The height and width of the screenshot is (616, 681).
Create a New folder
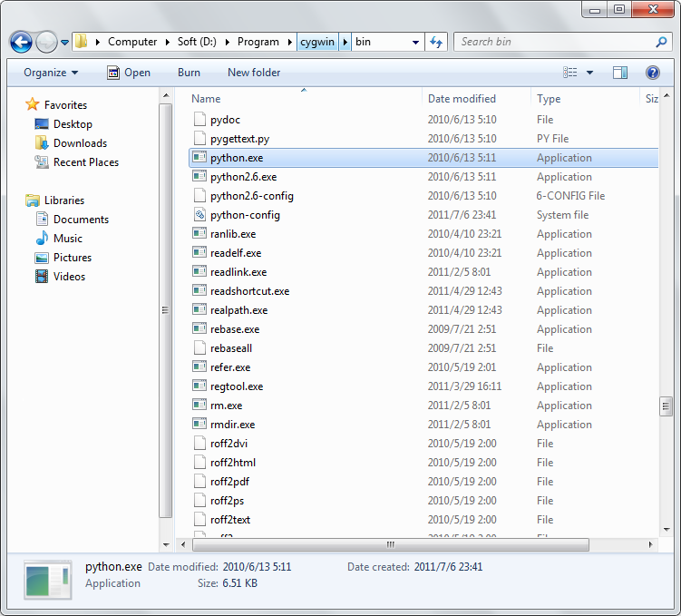(254, 73)
